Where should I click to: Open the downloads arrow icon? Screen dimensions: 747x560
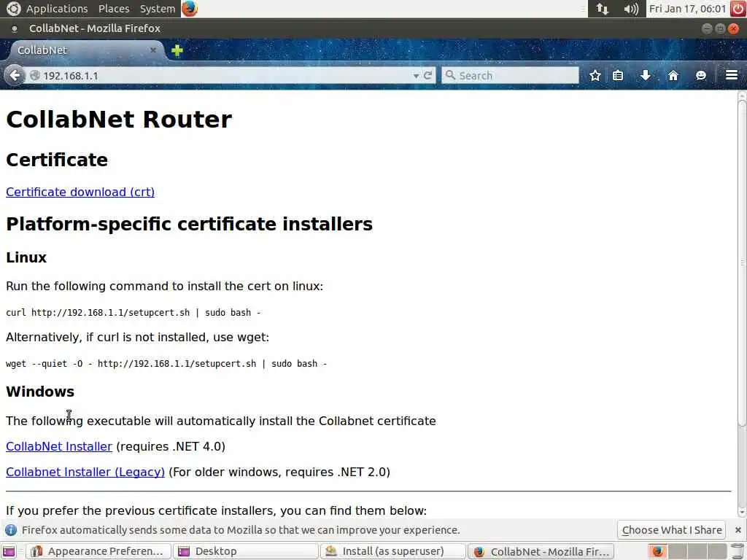coord(646,75)
